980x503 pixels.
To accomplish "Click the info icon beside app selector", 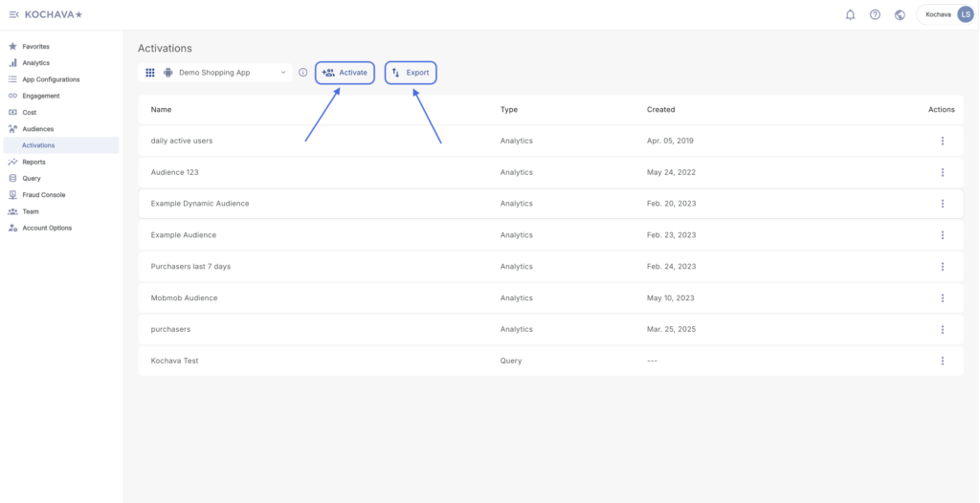I will pyautogui.click(x=303, y=73).
